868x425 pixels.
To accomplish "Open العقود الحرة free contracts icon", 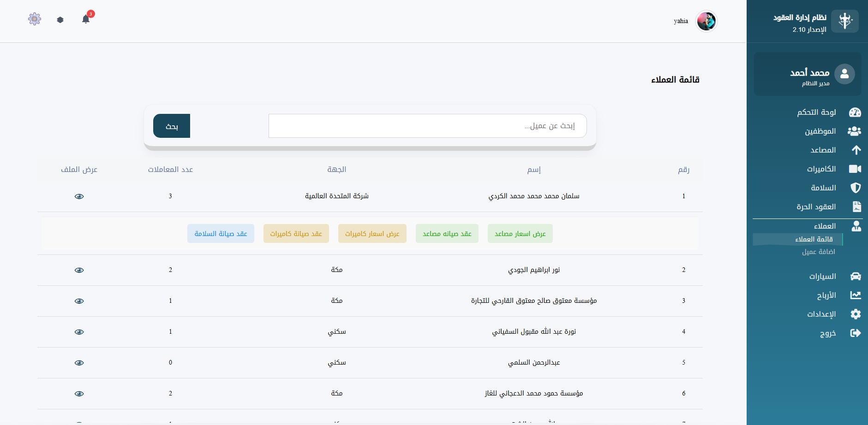I will click(x=857, y=207).
